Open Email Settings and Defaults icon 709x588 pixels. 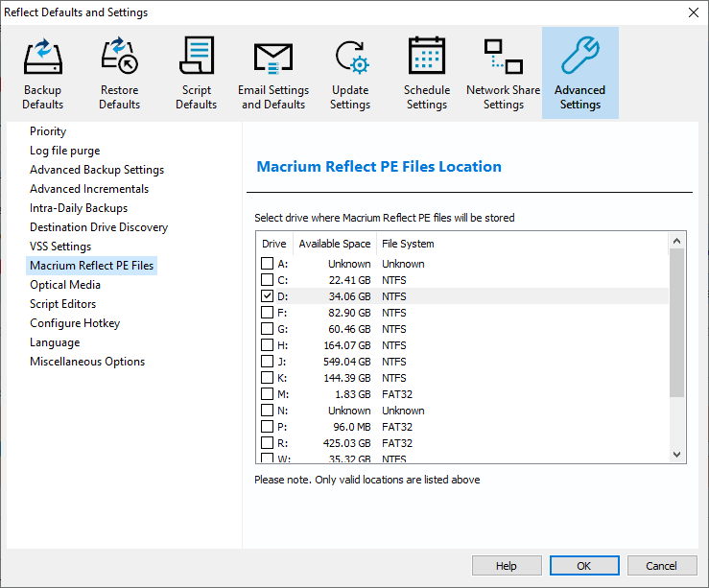(273, 58)
